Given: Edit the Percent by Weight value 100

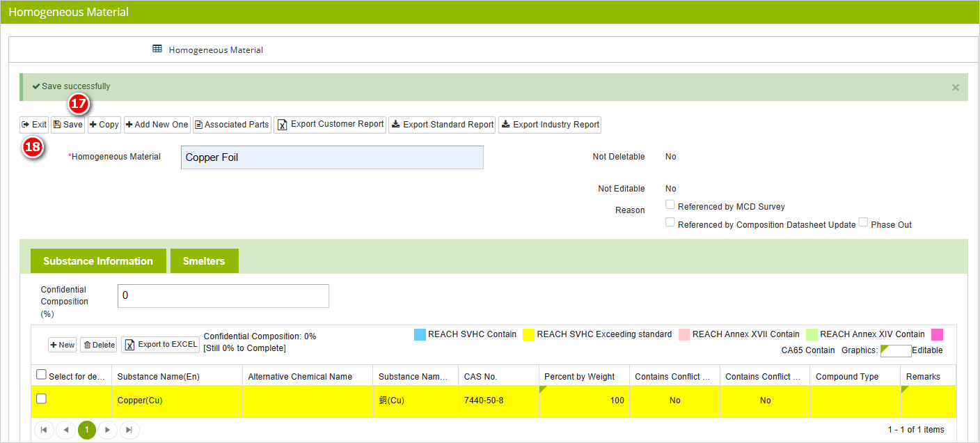Looking at the screenshot, I should tap(584, 401).
